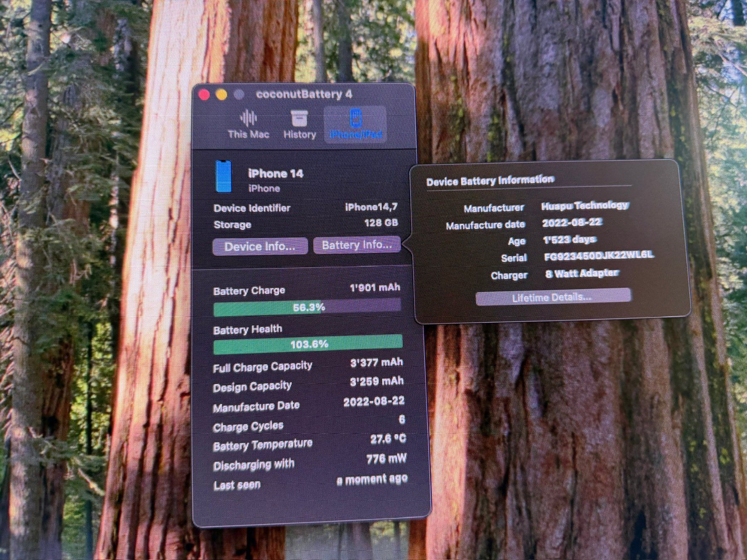Select the Huapu Technology manufacturer text
The width and height of the screenshot is (747, 560).
(585, 205)
